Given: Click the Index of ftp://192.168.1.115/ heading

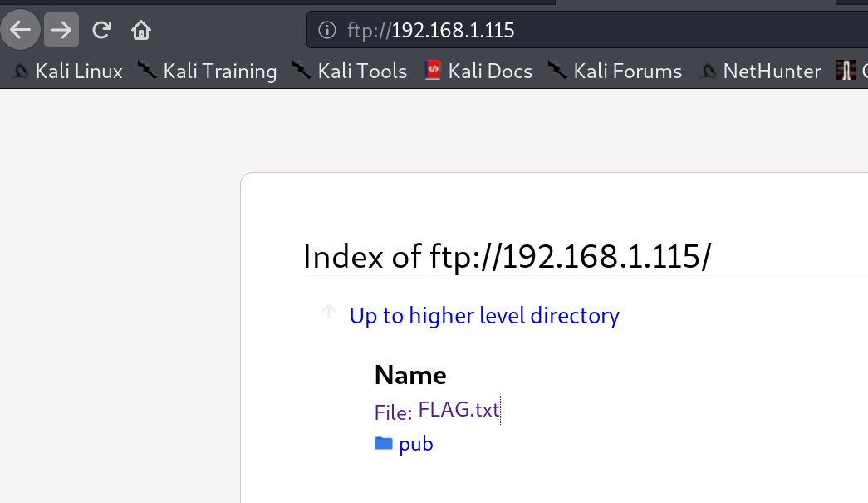Looking at the screenshot, I should click(507, 257).
